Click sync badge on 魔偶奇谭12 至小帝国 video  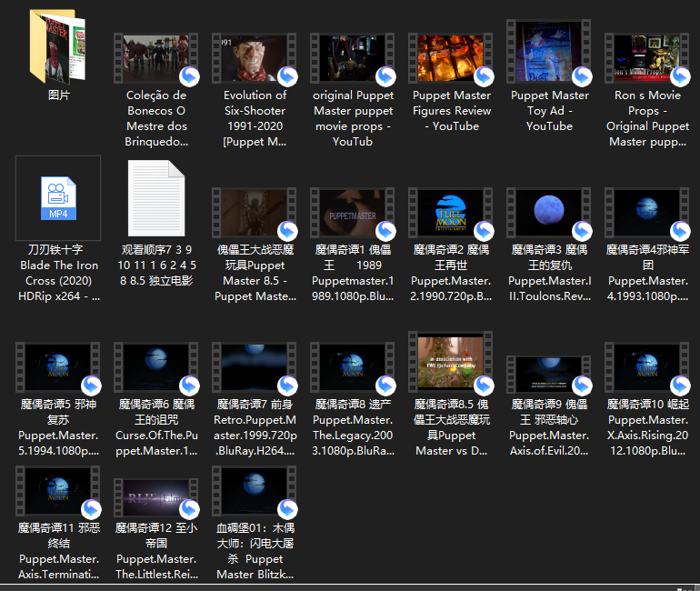[x=189, y=509]
